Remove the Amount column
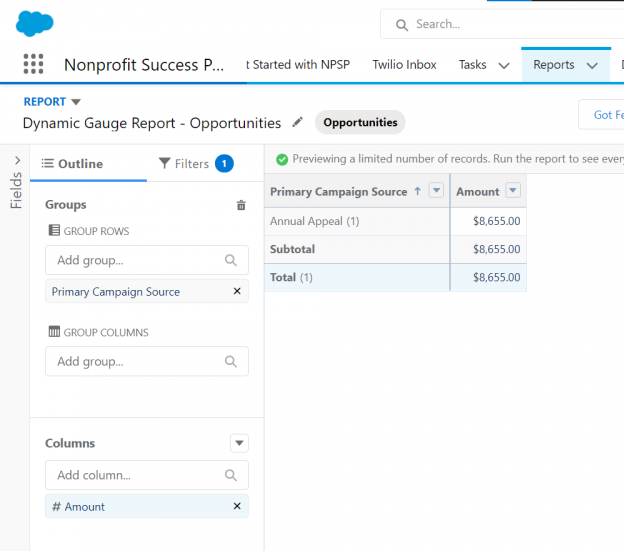Screen dimensions: 624x551 237,507
